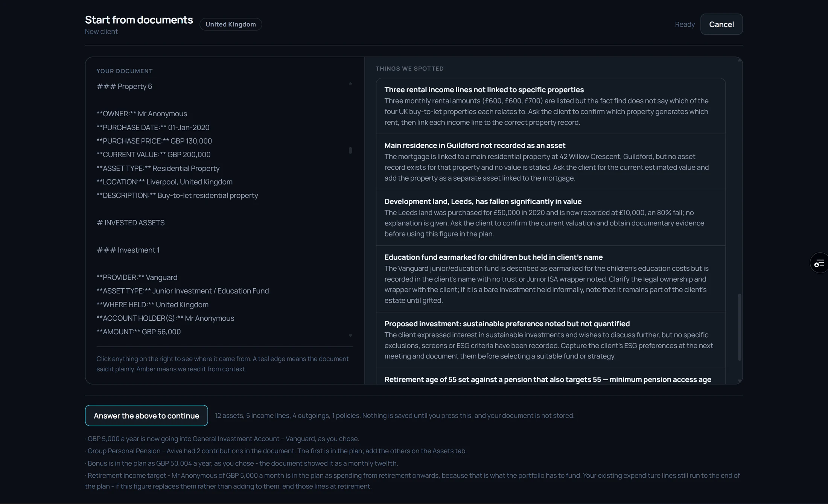The width and height of the screenshot is (828, 504).
Task: Click the 'New client' subtitle
Action: click(x=101, y=32)
